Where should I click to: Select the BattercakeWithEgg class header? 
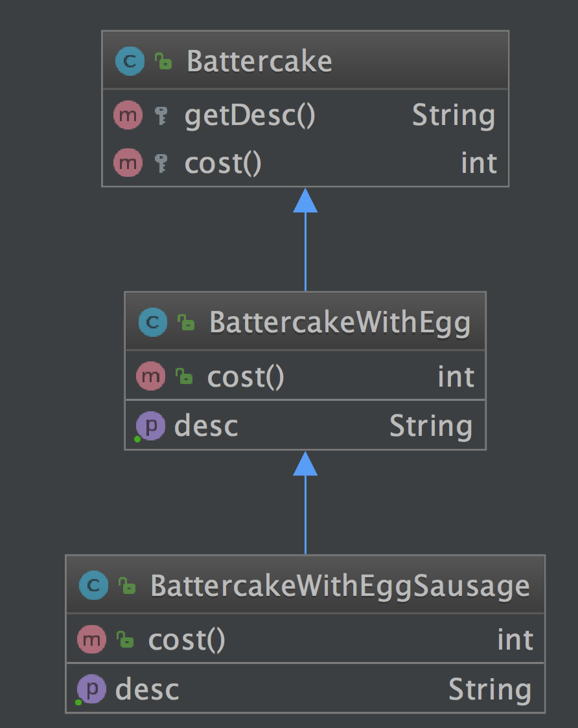click(x=340, y=322)
